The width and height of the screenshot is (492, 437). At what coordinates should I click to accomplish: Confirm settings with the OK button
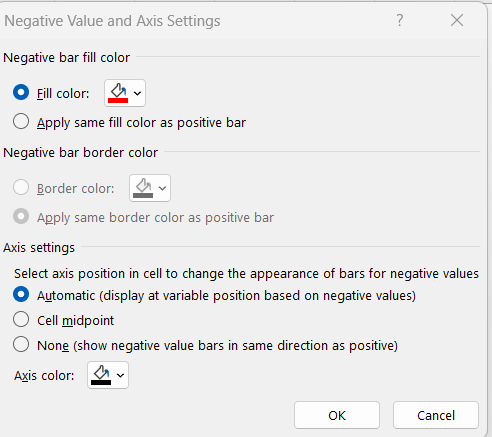[x=337, y=415]
